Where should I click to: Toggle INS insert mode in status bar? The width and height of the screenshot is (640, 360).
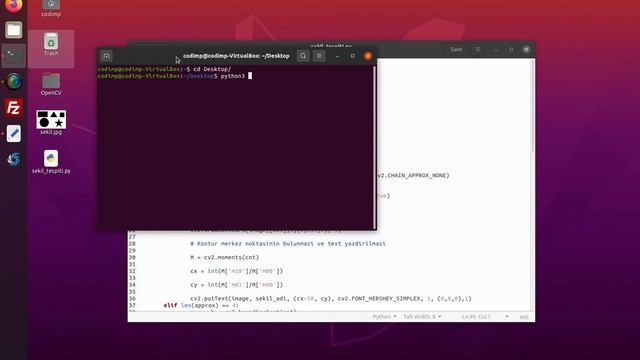(524, 317)
